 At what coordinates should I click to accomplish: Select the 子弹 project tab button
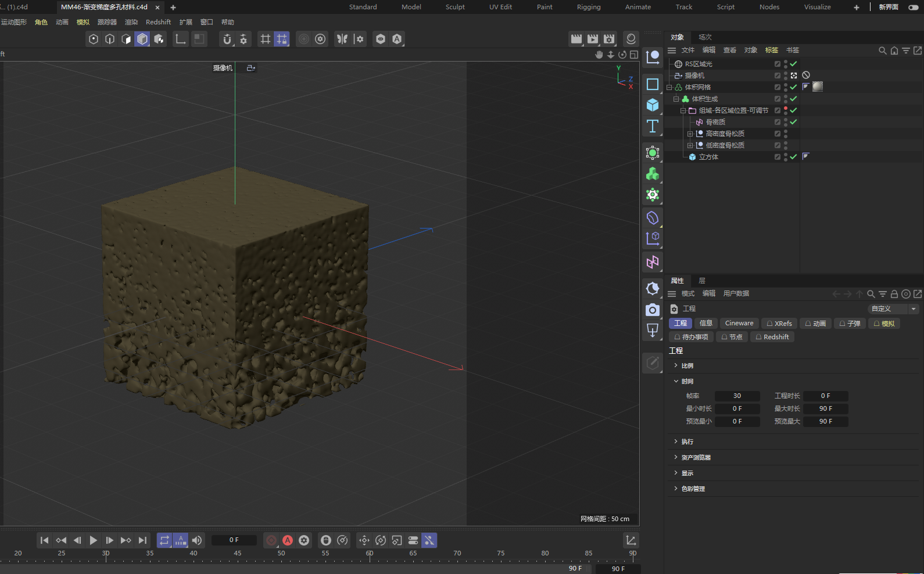850,324
